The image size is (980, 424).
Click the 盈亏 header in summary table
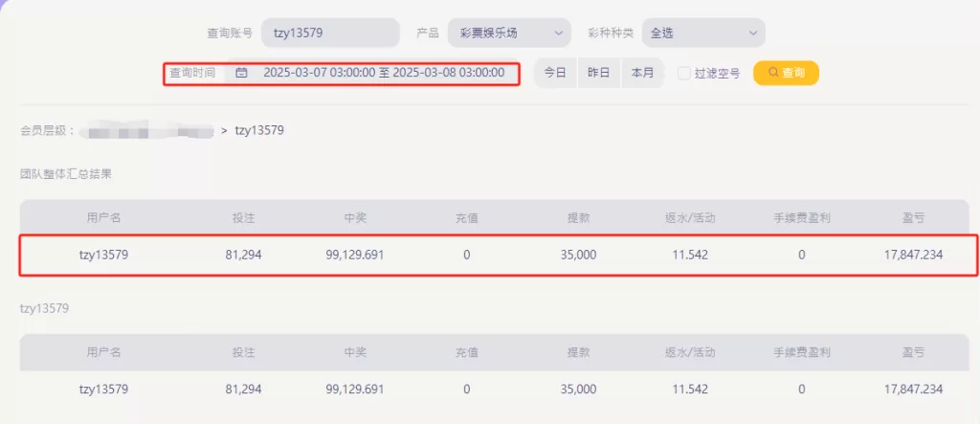[x=913, y=218]
